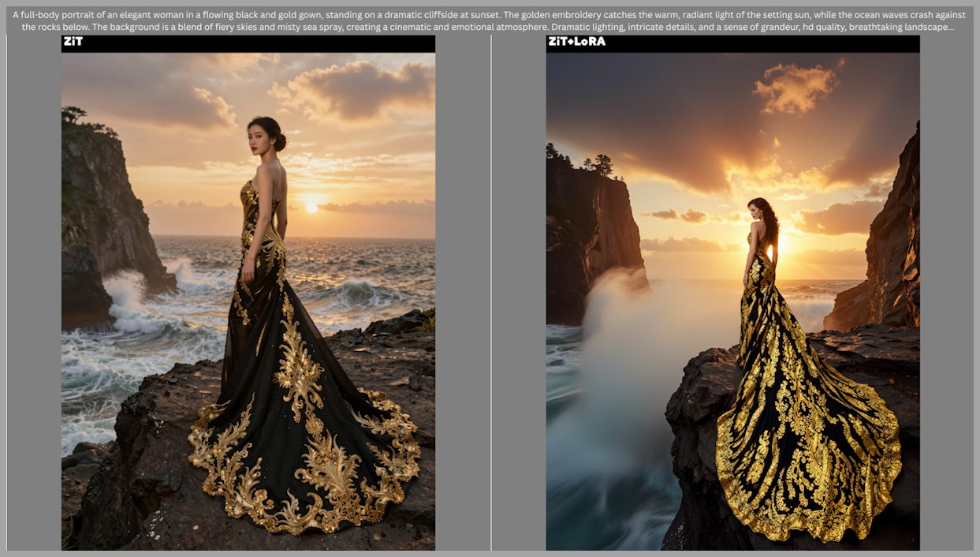The height and width of the screenshot is (557, 980).
Task: Click the ZiT+LoRA label above right image
Action: coord(576,42)
